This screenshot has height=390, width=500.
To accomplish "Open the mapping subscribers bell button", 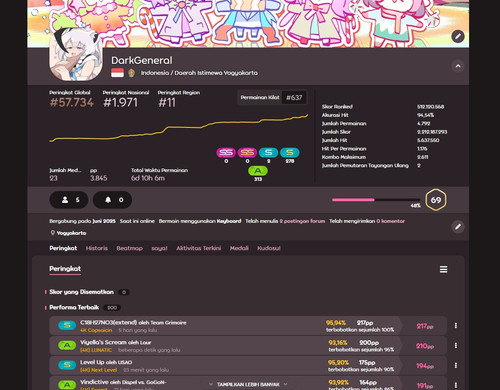I will point(113,200).
